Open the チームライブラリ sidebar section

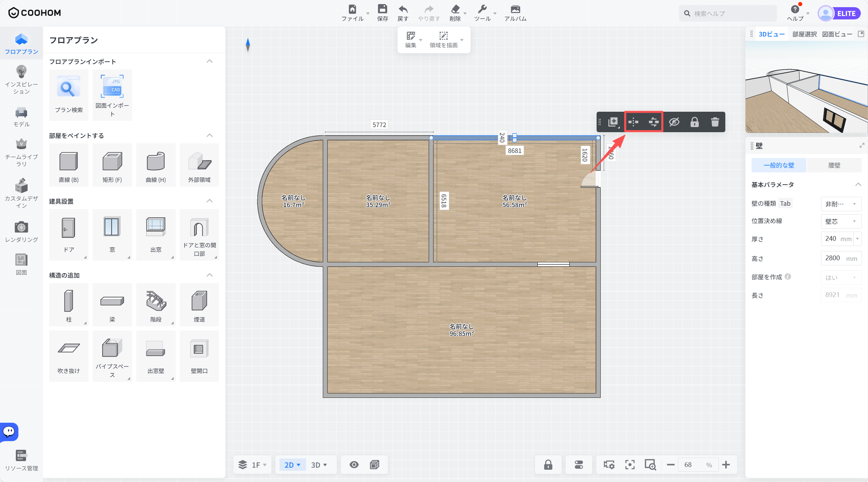click(x=21, y=152)
